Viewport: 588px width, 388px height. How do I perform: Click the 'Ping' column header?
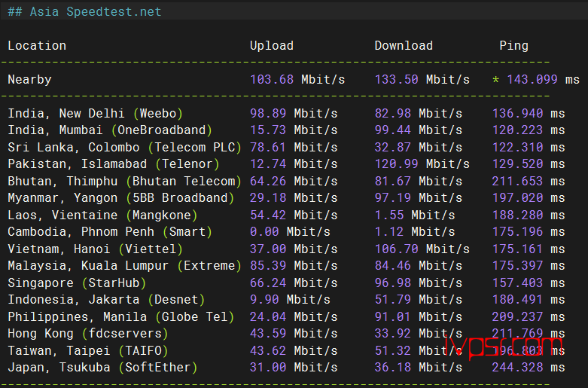[513, 46]
